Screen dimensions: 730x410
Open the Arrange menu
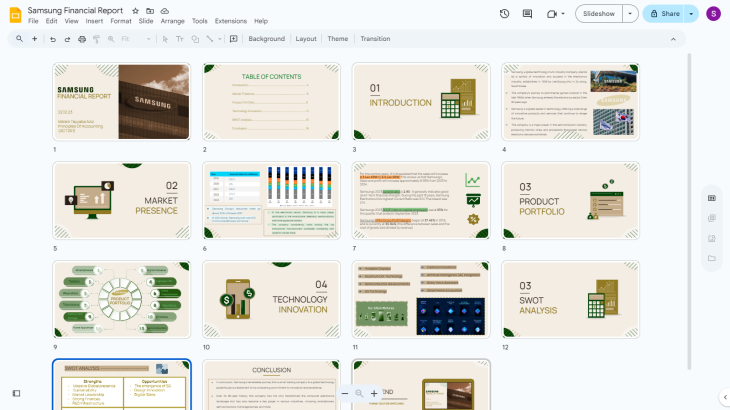coord(172,21)
